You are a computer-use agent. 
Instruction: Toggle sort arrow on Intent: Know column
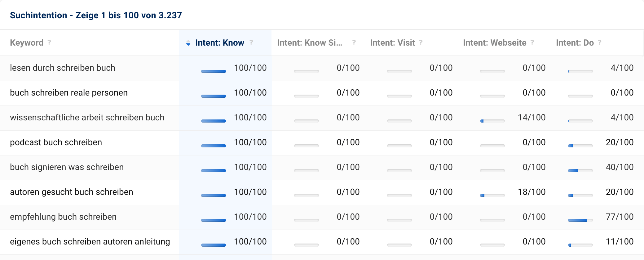click(x=188, y=43)
